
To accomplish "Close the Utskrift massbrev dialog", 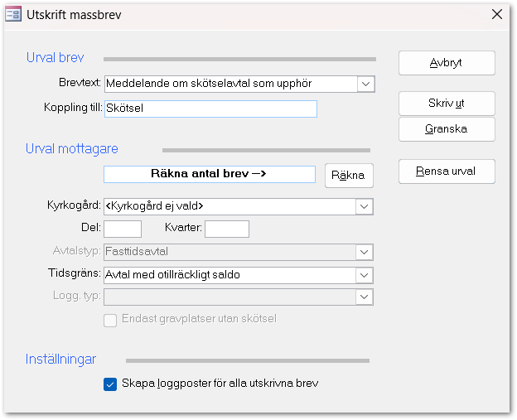I will pyautogui.click(x=496, y=14).
